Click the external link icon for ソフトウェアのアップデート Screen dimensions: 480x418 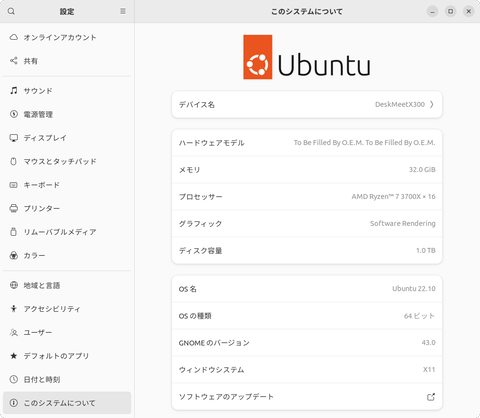[x=431, y=397]
